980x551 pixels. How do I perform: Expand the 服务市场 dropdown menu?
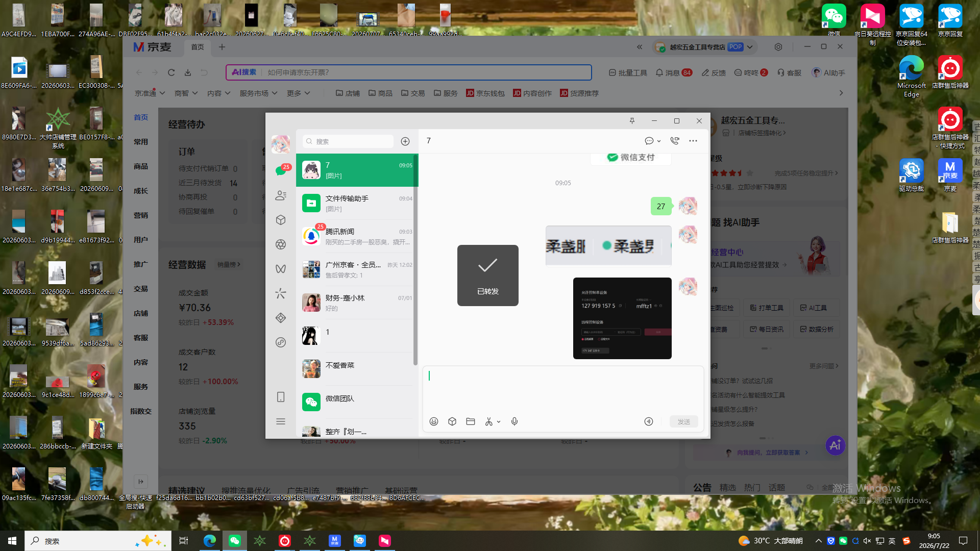pos(259,93)
